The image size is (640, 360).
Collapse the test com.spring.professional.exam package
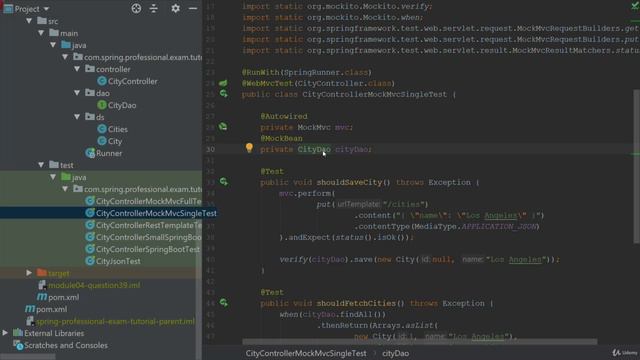coord(65,189)
